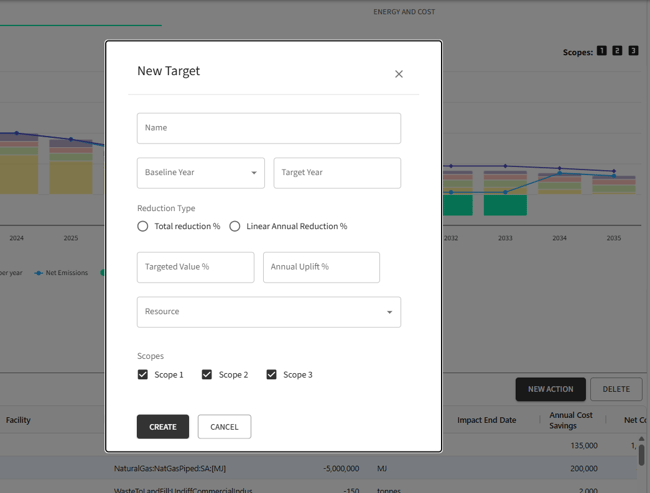
Task: Toggle Scope 1 icon in chart header
Action: click(x=602, y=51)
